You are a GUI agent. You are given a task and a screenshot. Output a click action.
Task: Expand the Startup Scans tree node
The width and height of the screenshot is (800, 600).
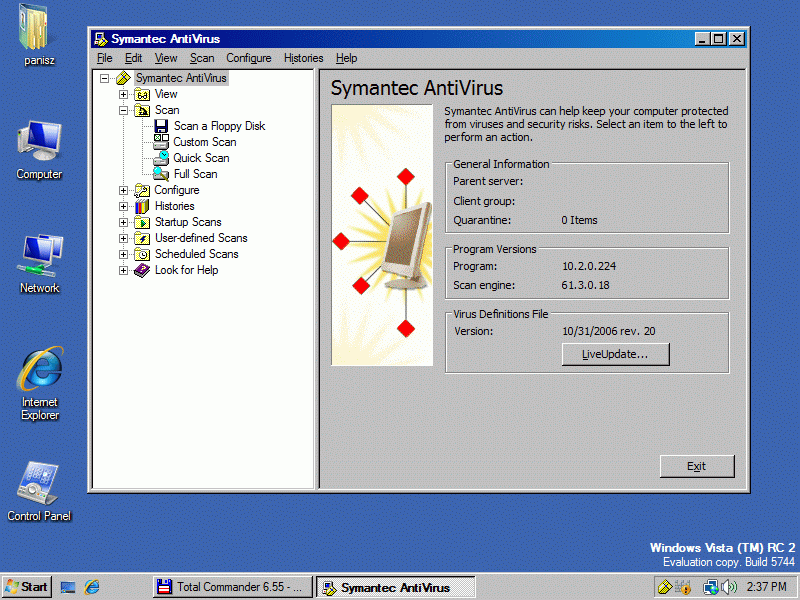pyautogui.click(x=123, y=222)
